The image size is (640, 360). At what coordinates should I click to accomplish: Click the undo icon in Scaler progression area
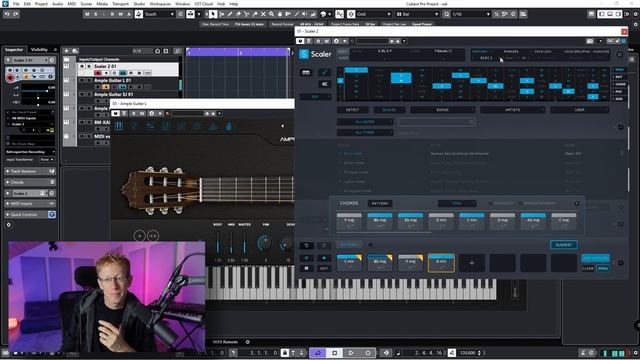click(307, 245)
